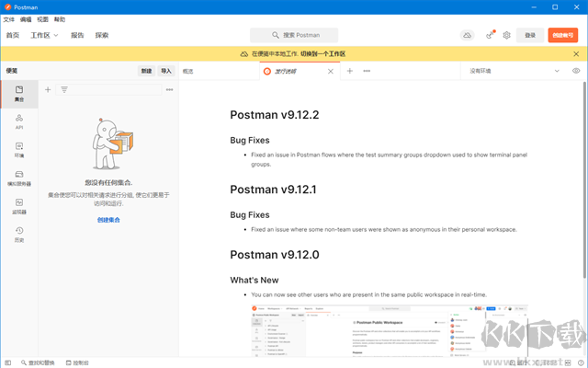Click the magnifier icon in search bar
Viewport: 588px width, 368px height.
point(276,35)
